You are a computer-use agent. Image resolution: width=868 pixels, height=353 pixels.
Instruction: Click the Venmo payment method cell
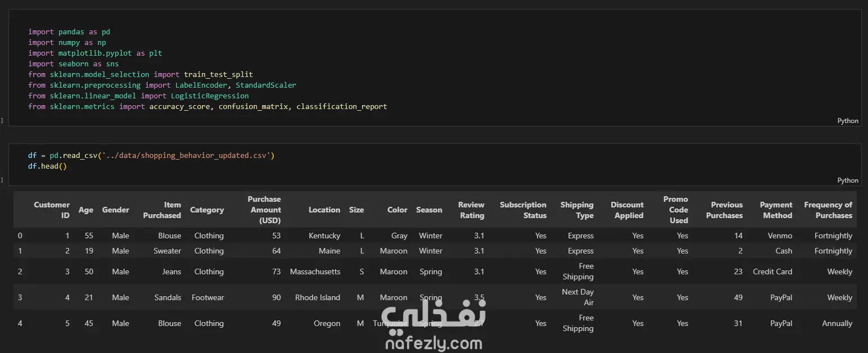point(780,236)
